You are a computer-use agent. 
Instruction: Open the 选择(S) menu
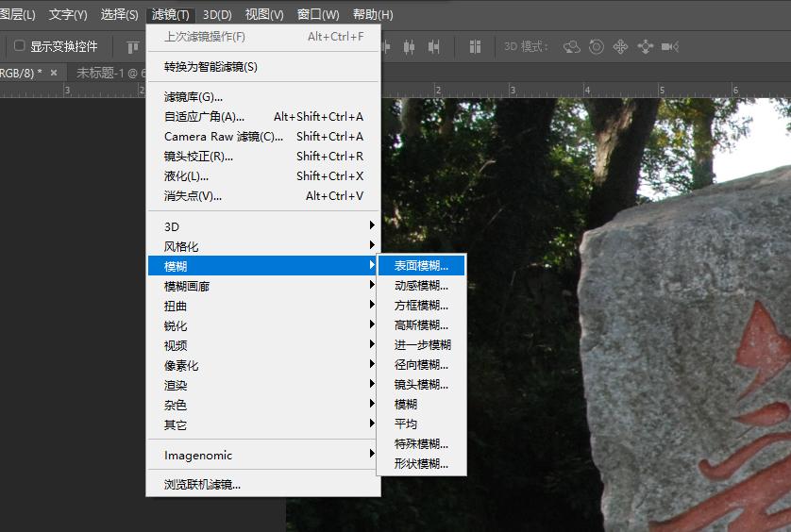pos(119,15)
